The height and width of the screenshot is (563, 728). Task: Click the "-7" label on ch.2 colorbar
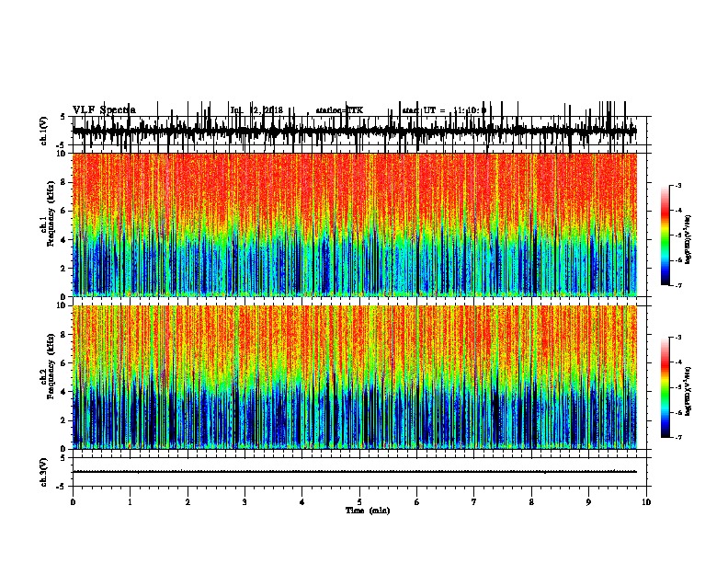tap(677, 438)
